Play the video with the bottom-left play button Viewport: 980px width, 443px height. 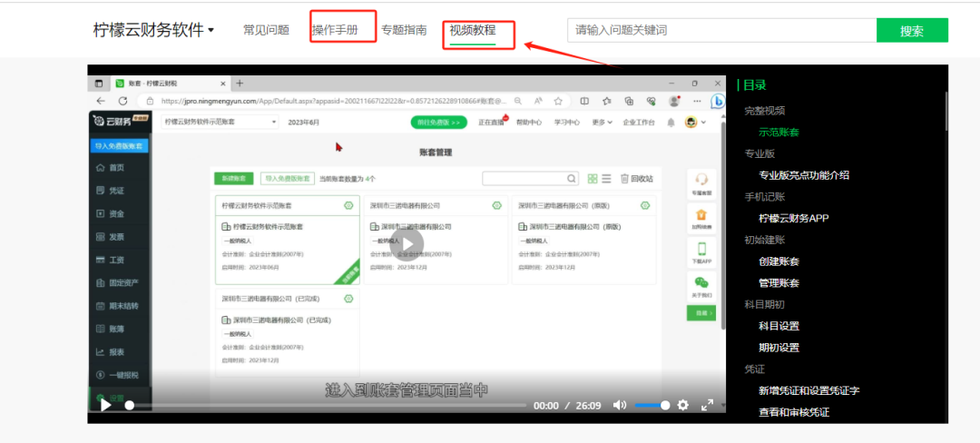click(x=105, y=406)
